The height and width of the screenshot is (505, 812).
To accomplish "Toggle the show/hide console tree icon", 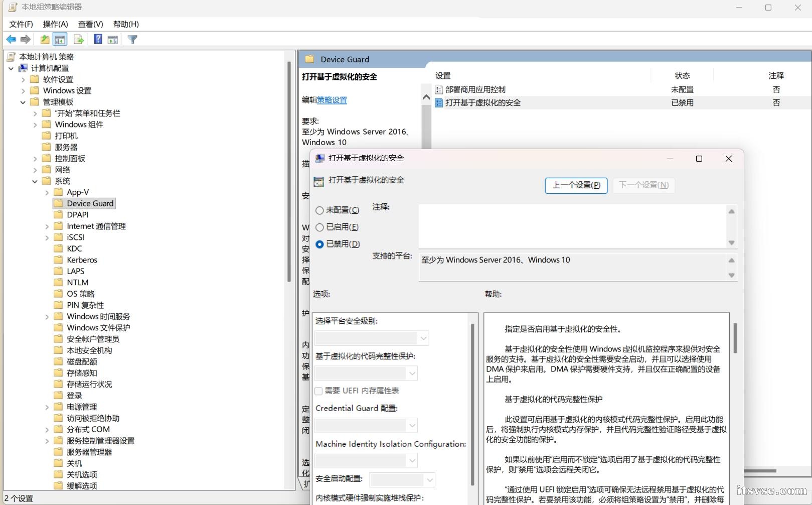I will point(60,40).
